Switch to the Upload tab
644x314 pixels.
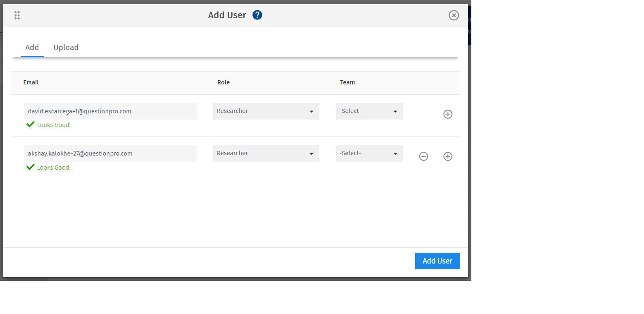(66, 48)
